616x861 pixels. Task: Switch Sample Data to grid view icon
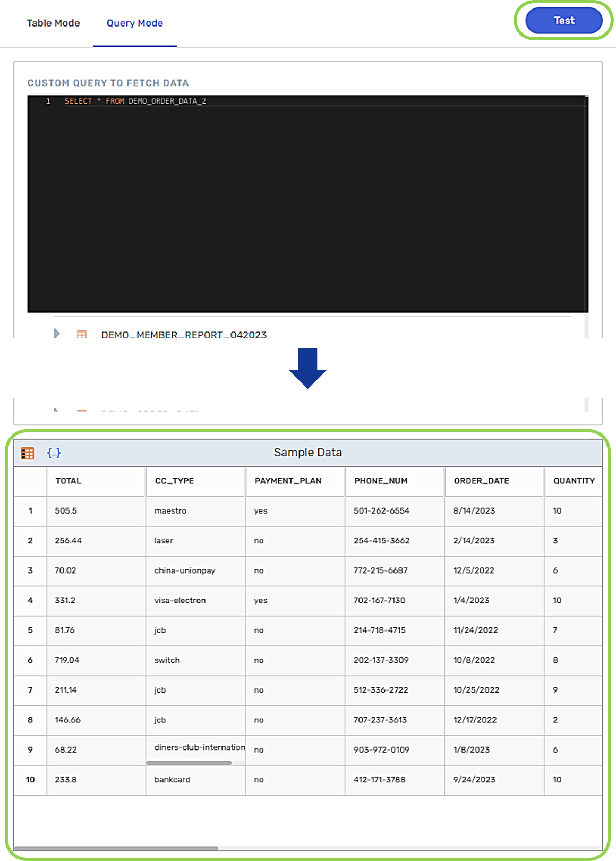(28, 453)
